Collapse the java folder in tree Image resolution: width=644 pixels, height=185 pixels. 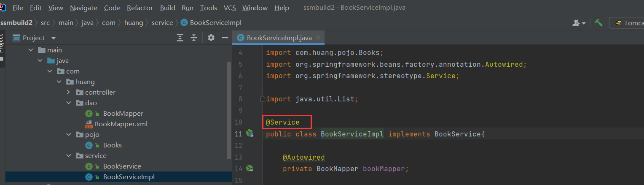(x=40, y=60)
